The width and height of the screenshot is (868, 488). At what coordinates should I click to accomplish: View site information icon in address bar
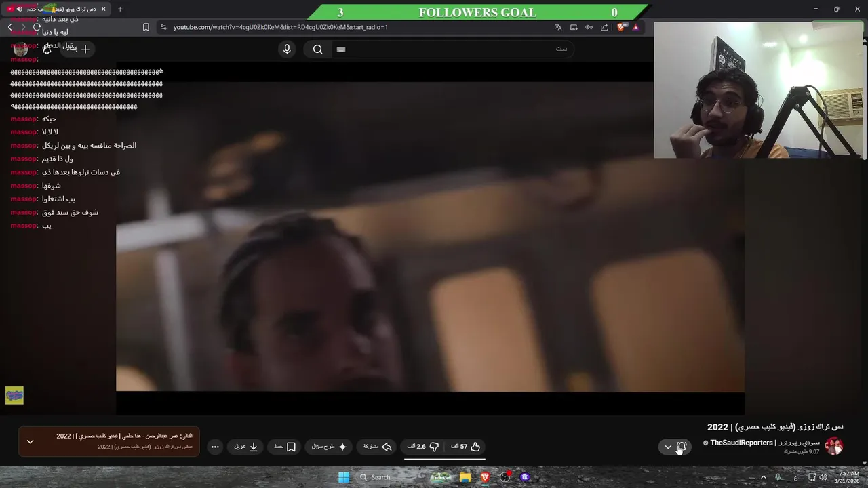tap(163, 27)
